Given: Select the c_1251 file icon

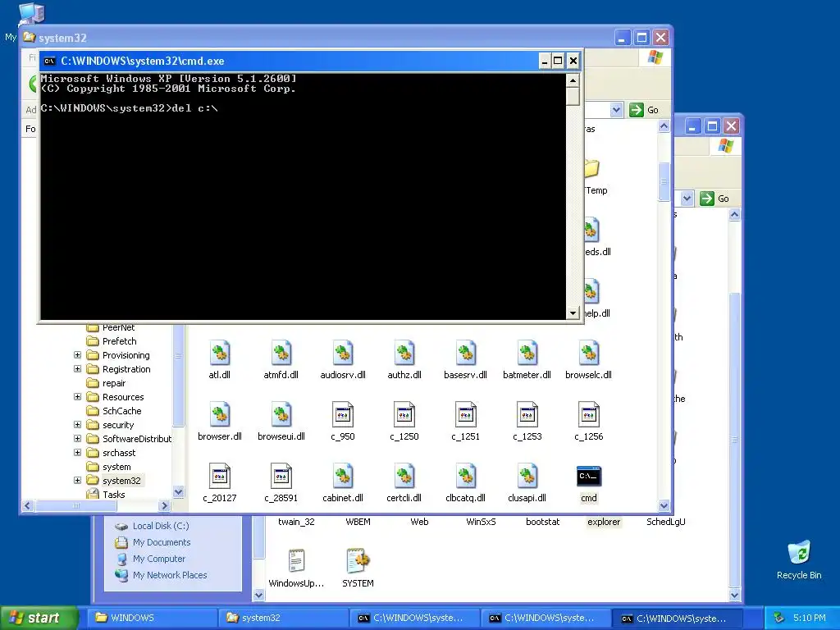Looking at the screenshot, I should [466, 414].
